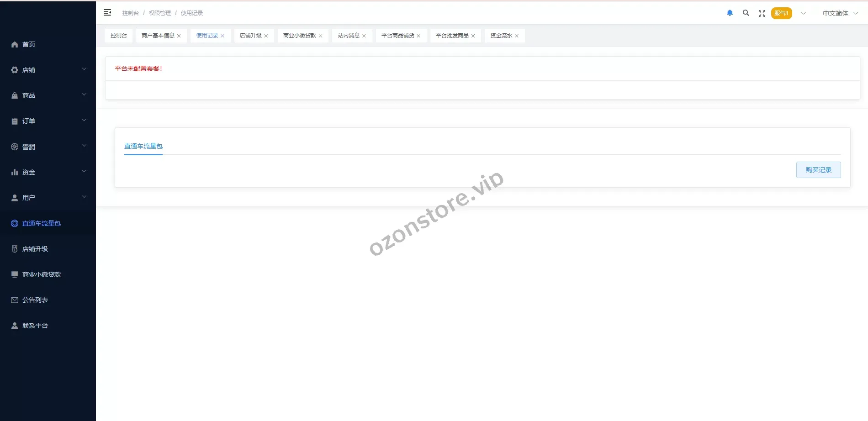Collapse the sidebar with the hamburger icon
This screenshot has height=421, width=868.
[x=107, y=13]
